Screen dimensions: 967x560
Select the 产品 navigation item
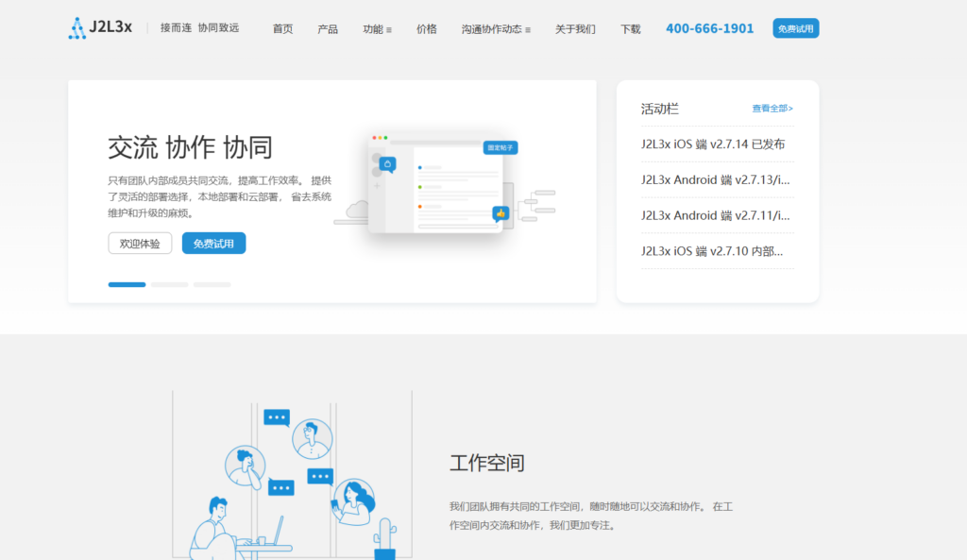pos(328,28)
